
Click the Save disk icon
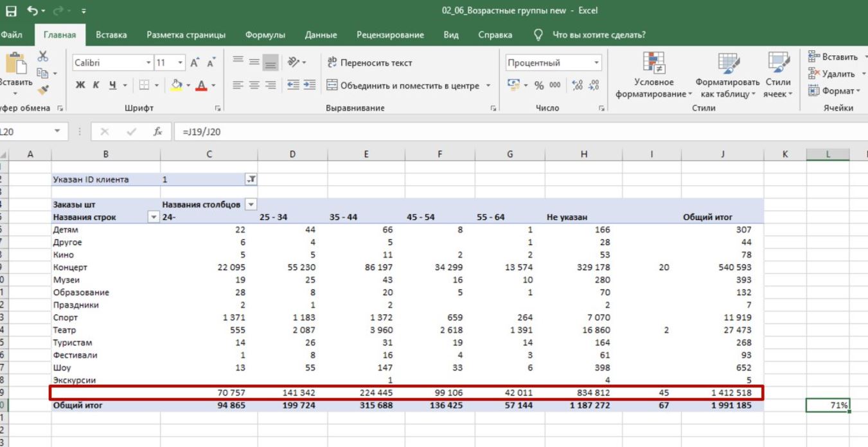(11, 10)
